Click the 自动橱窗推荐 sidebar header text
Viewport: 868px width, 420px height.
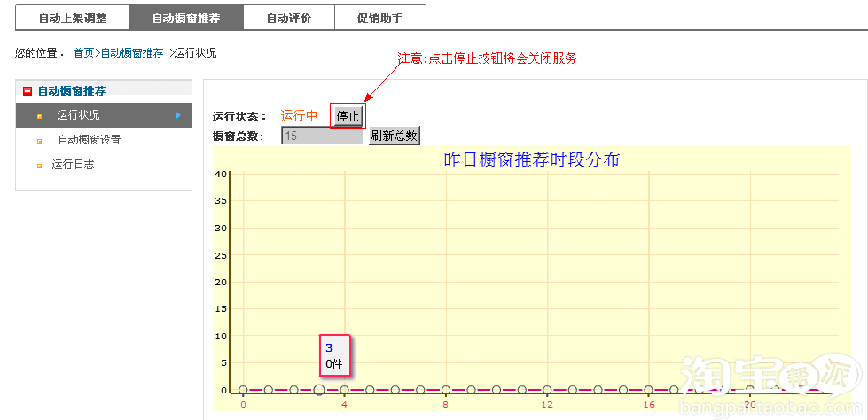pos(72,91)
